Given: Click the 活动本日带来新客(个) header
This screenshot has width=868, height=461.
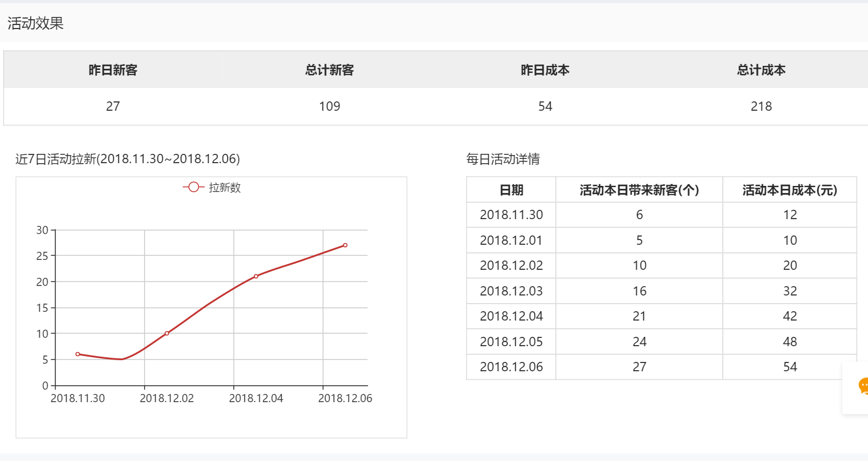Looking at the screenshot, I should [x=639, y=190].
